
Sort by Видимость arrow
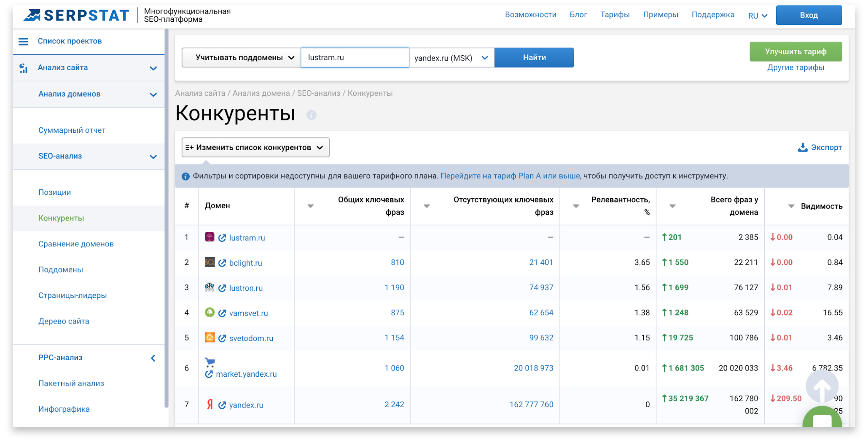coord(791,206)
